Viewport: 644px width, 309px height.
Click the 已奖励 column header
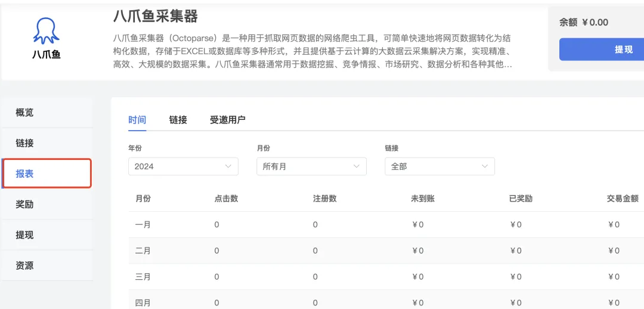521,199
